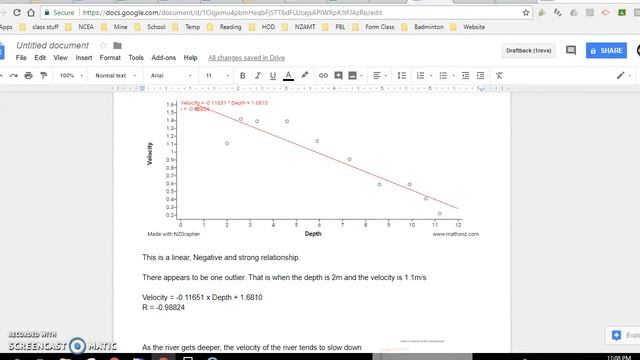The width and height of the screenshot is (640, 360).
Task: Click the Draftback (trevs) button
Action: [529, 51]
